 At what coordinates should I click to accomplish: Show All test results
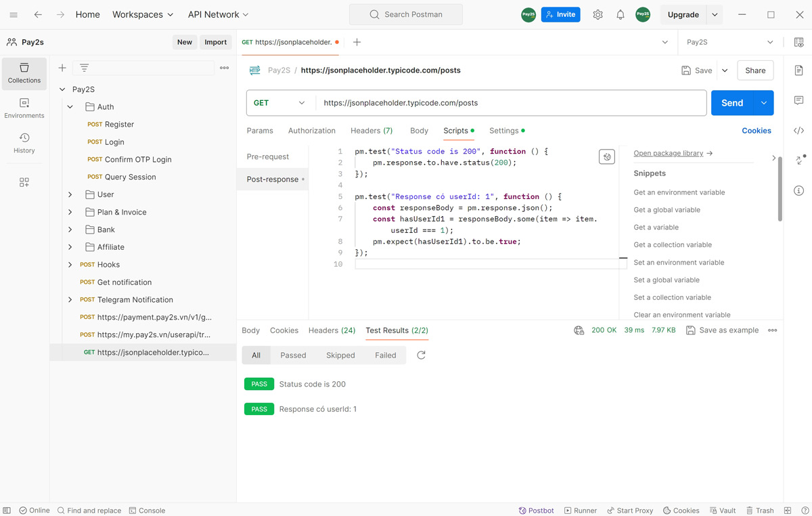click(x=256, y=356)
